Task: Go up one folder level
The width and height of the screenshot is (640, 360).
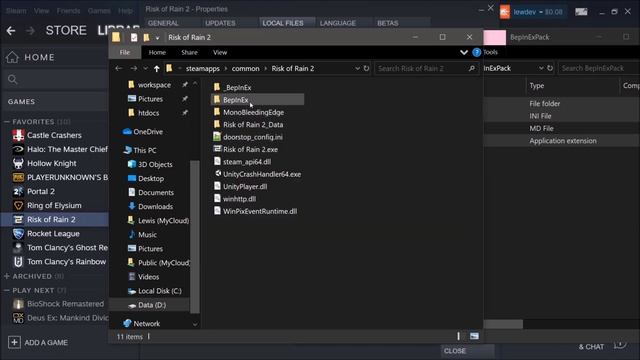Action: coord(157,69)
